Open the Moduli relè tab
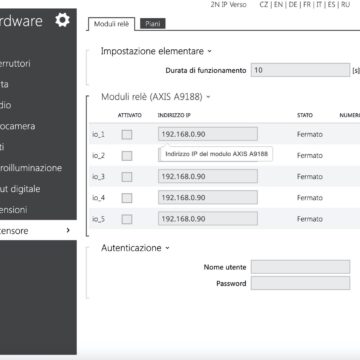 (x=111, y=24)
